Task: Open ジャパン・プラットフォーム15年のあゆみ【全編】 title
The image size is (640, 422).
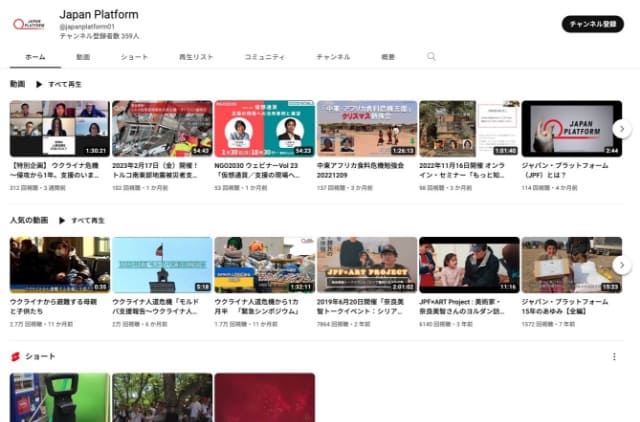Action: point(565,307)
